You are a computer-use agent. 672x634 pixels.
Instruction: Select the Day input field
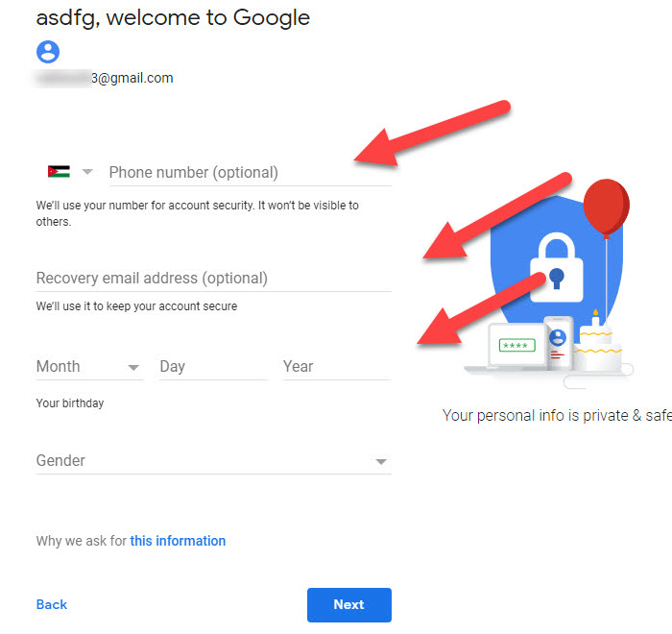[212, 367]
